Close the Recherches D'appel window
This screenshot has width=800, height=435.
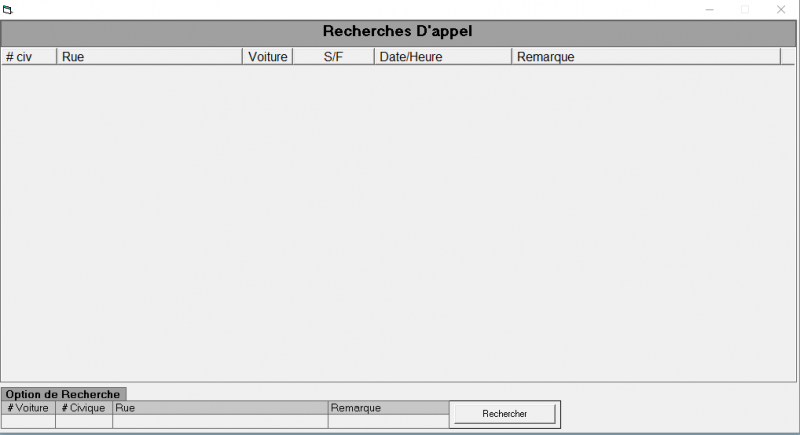(x=781, y=10)
